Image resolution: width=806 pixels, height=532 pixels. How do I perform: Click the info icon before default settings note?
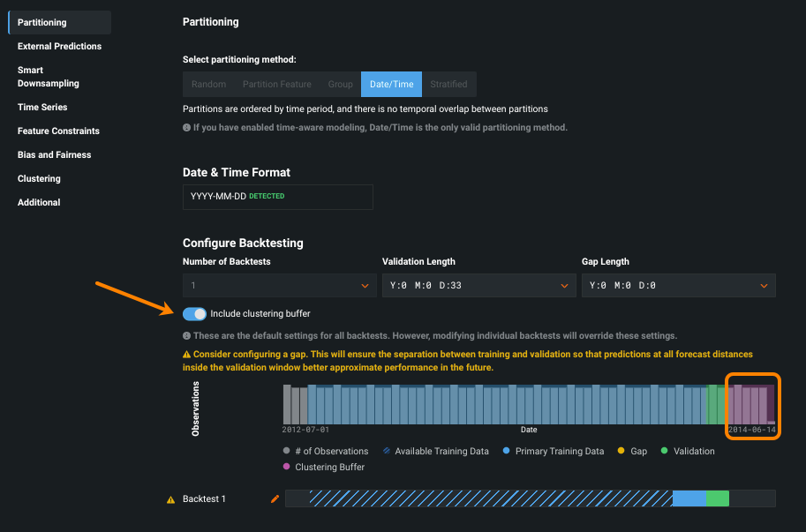point(186,336)
